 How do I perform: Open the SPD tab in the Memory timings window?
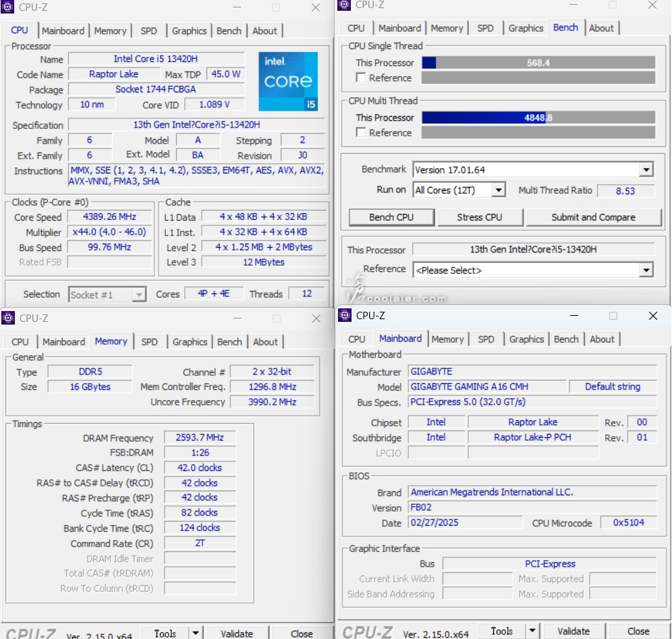pos(150,342)
